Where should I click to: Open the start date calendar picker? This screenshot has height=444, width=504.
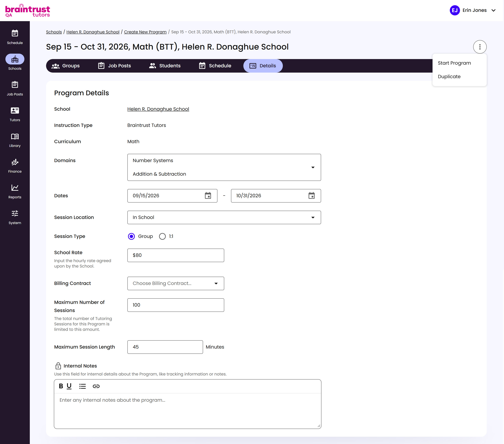point(208,196)
